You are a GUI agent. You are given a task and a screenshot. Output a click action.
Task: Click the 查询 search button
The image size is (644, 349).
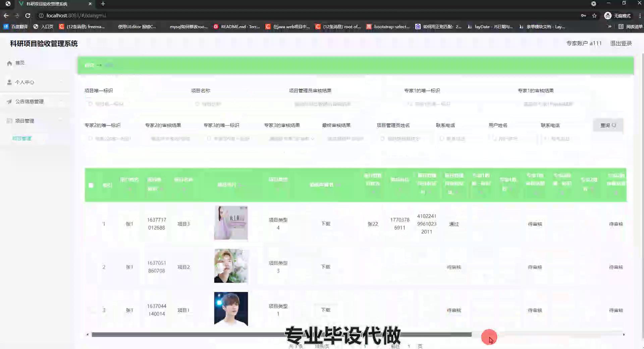point(608,125)
